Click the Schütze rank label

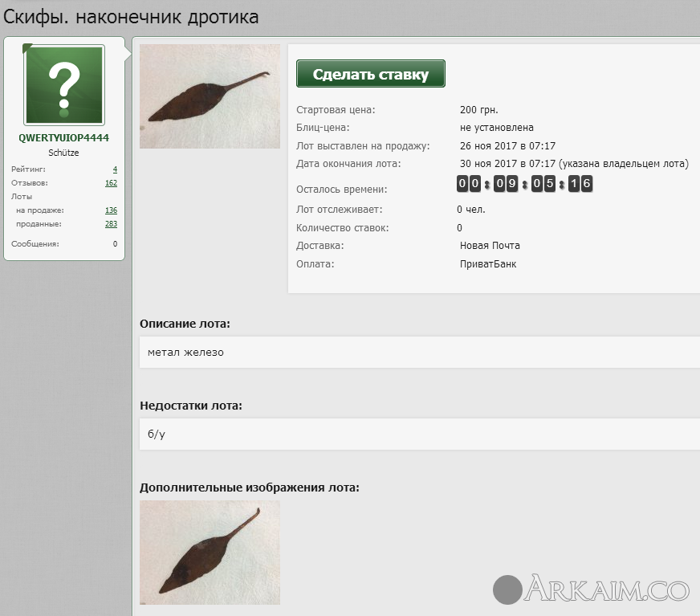[64, 153]
